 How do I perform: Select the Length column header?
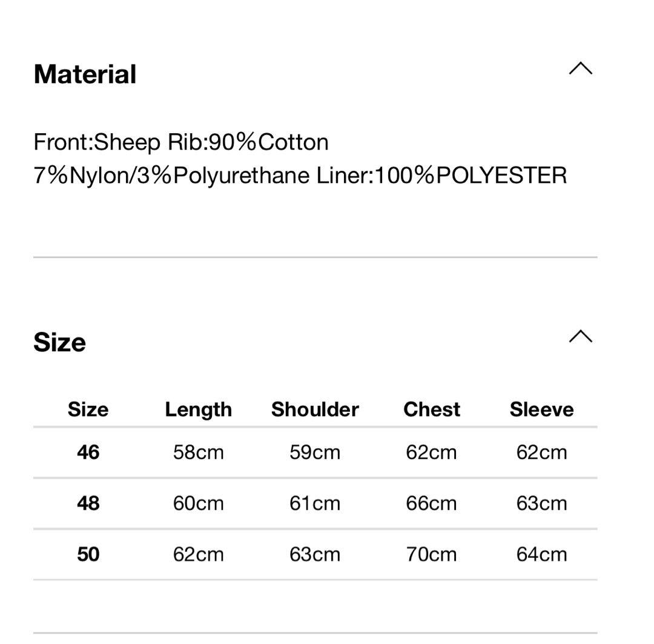click(198, 410)
